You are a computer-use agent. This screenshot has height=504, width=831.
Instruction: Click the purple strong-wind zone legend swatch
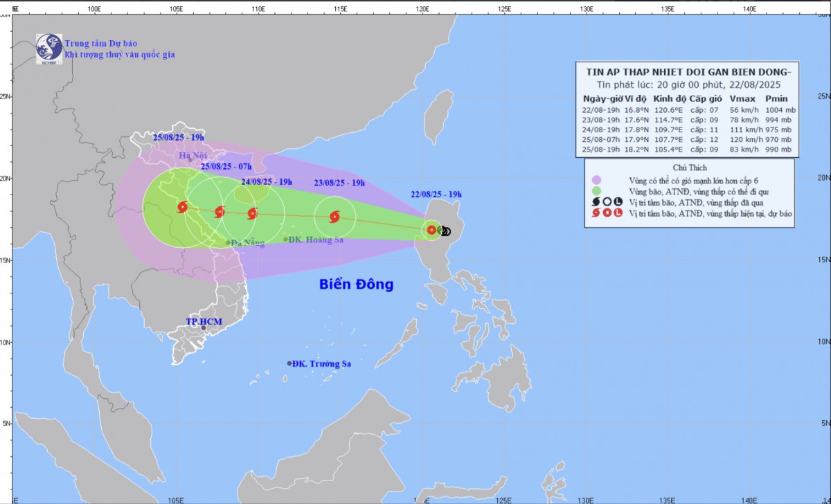coord(596,180)
